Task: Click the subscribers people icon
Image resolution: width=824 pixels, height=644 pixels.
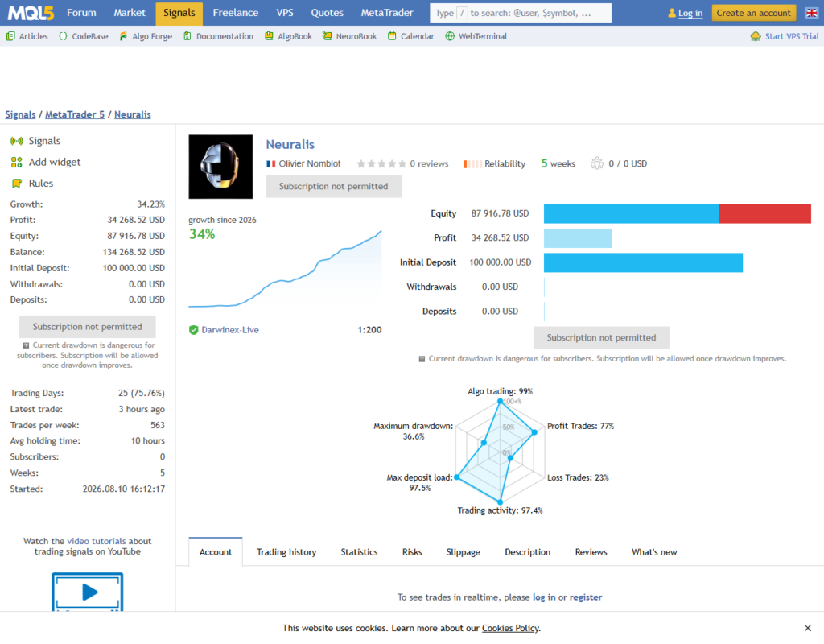Action: (597, 163)
